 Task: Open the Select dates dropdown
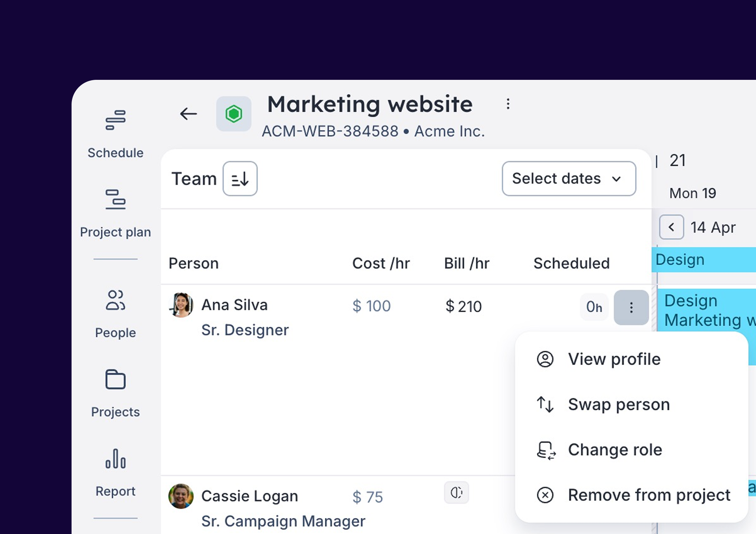coord(569,179)
